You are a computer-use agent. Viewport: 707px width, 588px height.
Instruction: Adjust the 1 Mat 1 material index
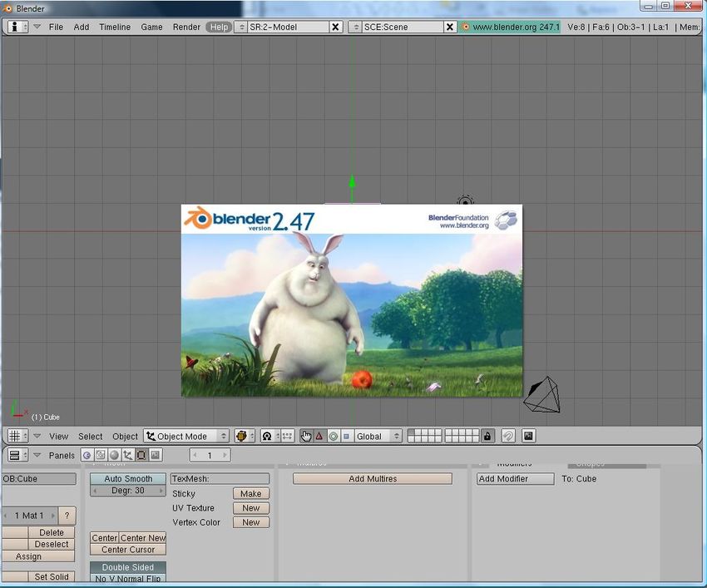tap(29, 516)
